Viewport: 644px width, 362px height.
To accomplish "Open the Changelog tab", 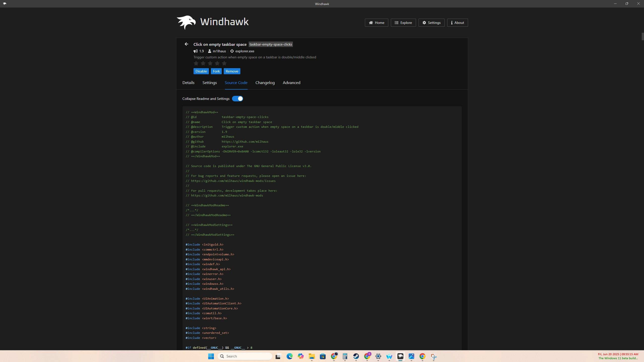I will tap(265, 83).
